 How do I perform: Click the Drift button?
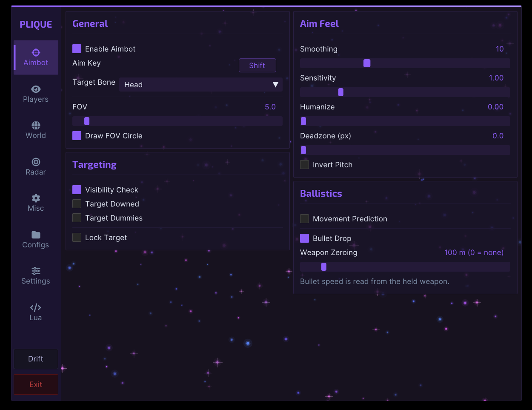tap(36, 359)
